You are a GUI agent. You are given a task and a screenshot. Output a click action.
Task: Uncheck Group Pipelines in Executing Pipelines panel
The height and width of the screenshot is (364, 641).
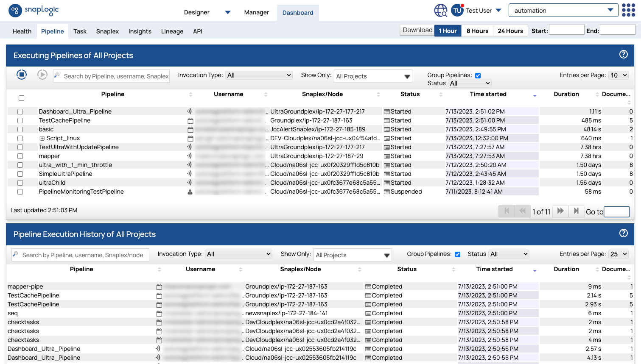point(478,75)
